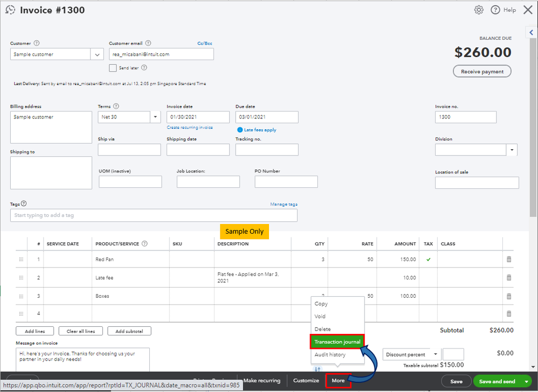
Task: Click the Tags input field
Action: point(154,215)
